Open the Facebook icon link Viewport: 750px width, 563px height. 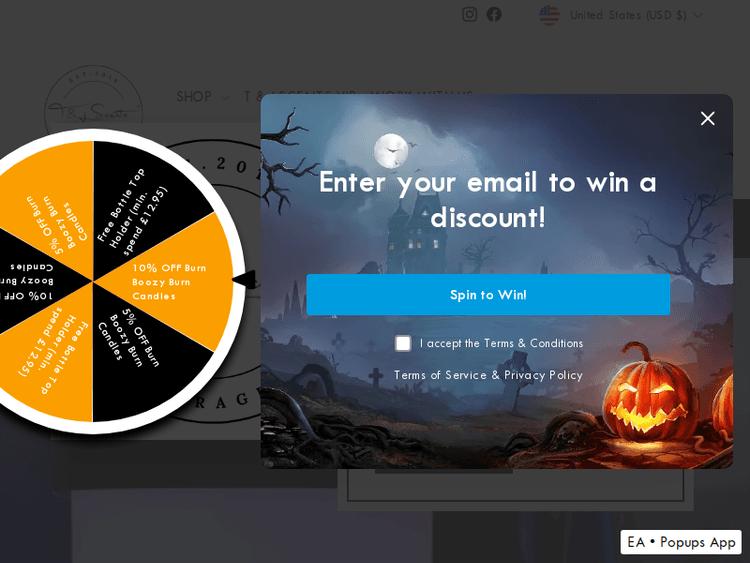click(494, 14)
